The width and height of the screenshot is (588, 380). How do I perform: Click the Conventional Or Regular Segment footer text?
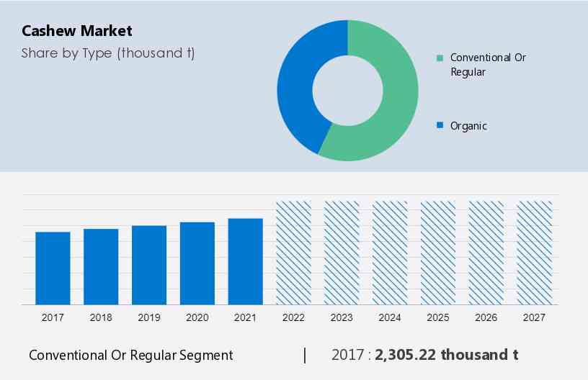pos(130,355)
